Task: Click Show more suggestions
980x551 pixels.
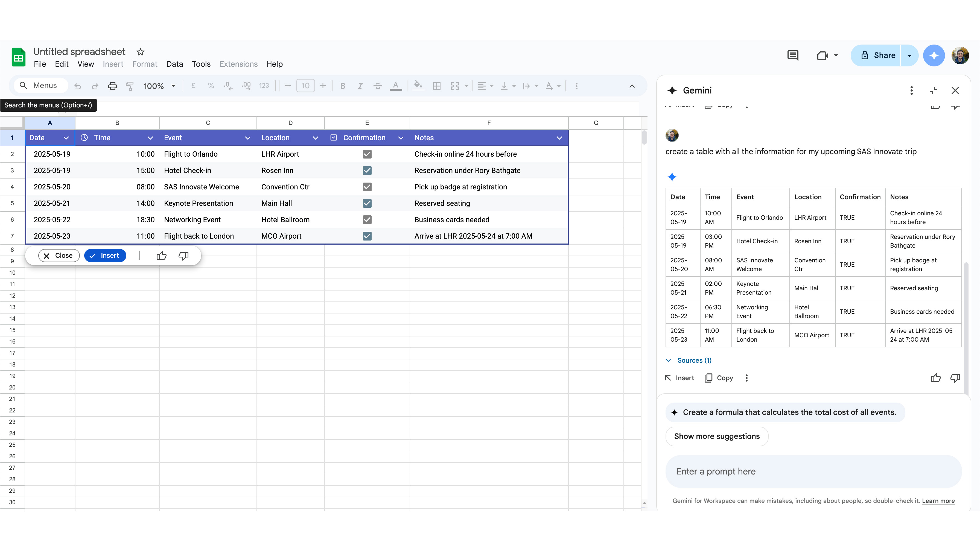Action: click(x=717, y=436)
